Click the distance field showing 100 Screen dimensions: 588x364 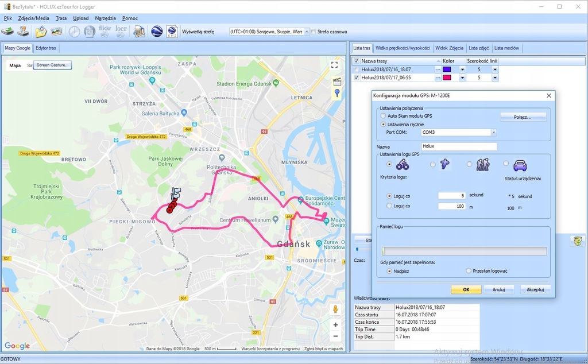452,206
